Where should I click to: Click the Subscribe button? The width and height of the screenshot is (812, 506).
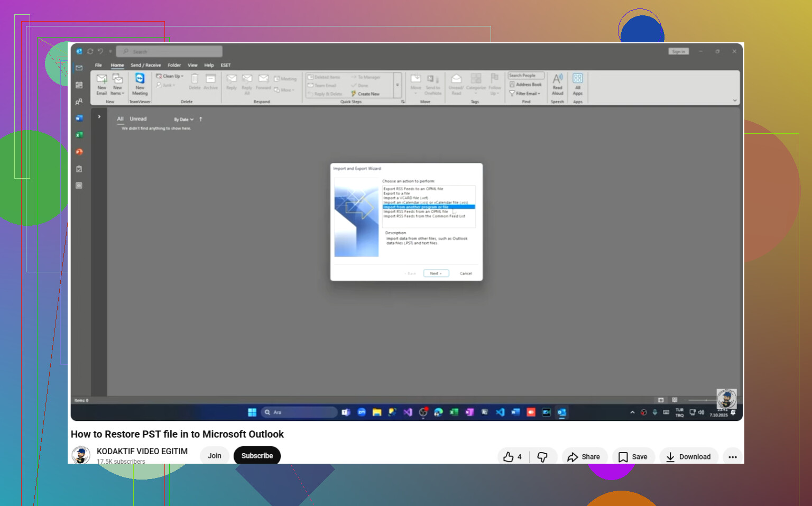coord(257,456)
